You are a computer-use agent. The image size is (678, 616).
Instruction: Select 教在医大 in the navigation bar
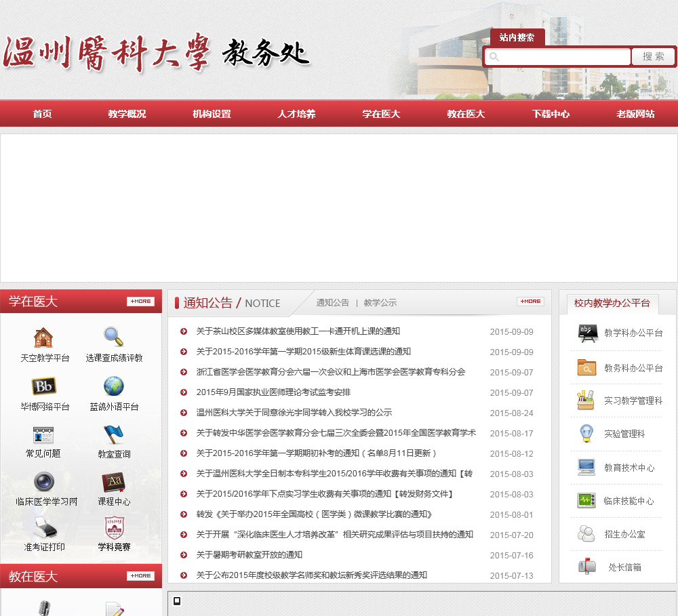click(x=466, y=114)
